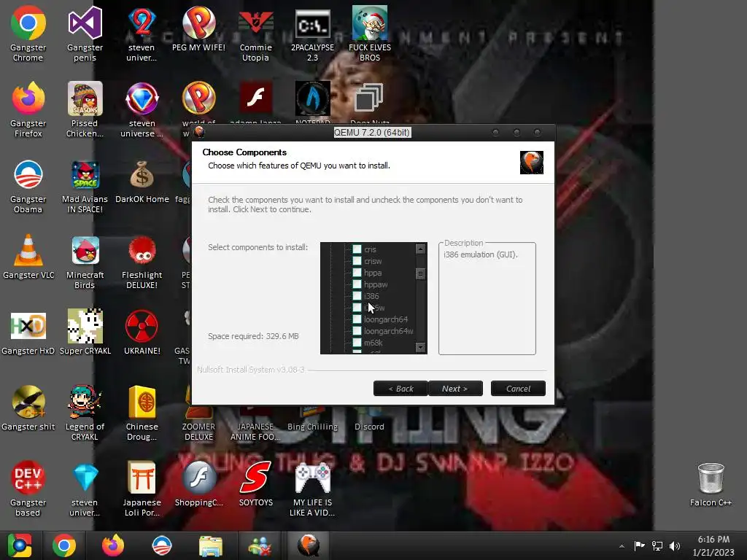Image resolution: width=747 pixels, height=560 pixels.
Task: Continue the QEMU installer with Next
Action: point(455,389)
